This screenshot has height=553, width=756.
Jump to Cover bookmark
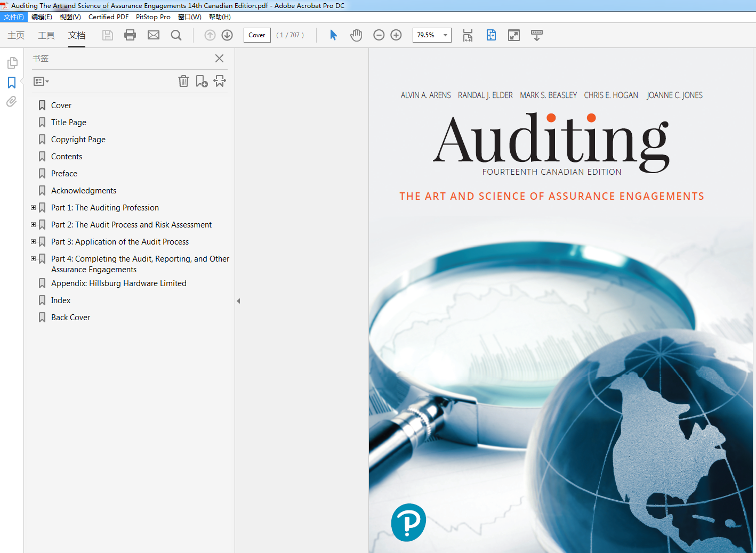[x=61, y=105]
